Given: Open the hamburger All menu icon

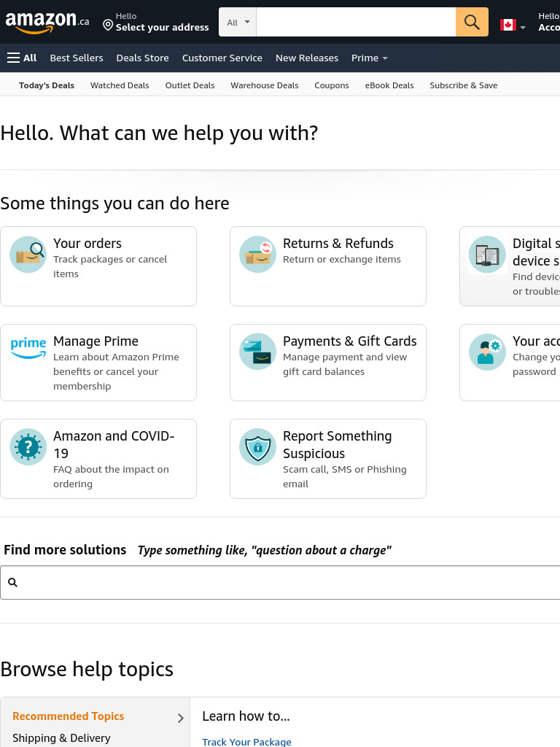Looking at the screenshot, I should point(13,58).
